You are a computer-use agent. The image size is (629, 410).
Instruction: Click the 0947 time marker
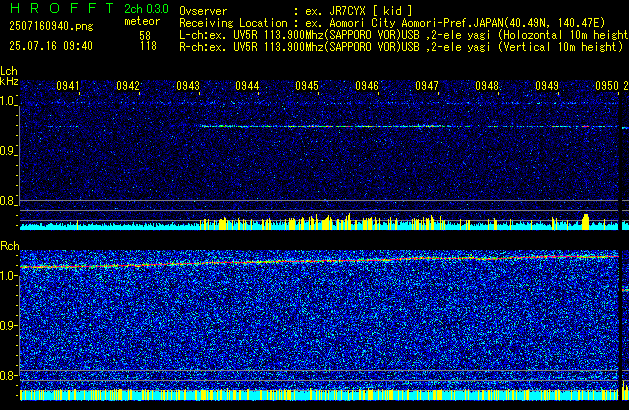(x=427, y=86)
